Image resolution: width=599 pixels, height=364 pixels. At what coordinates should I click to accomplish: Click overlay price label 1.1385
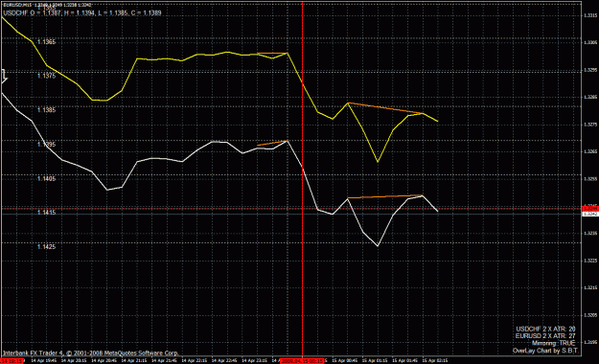click(47, 110)
